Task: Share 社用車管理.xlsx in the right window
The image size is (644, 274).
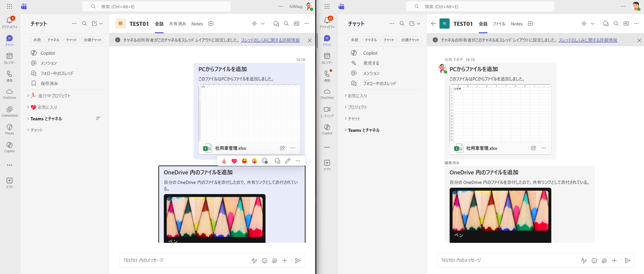Action: (533, 148)
